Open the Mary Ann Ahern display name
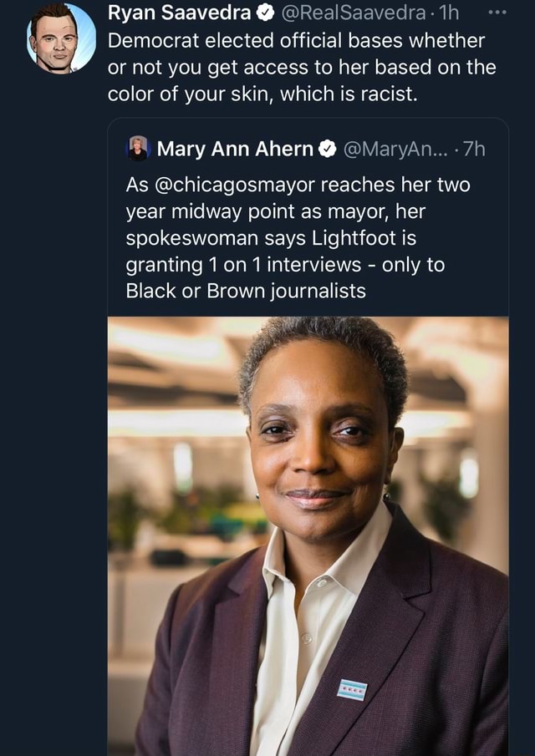535x756 pixels. [234, 150]
